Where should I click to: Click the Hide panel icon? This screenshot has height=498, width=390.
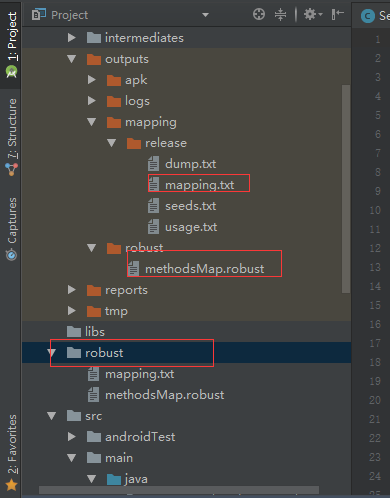click(338, 15)
